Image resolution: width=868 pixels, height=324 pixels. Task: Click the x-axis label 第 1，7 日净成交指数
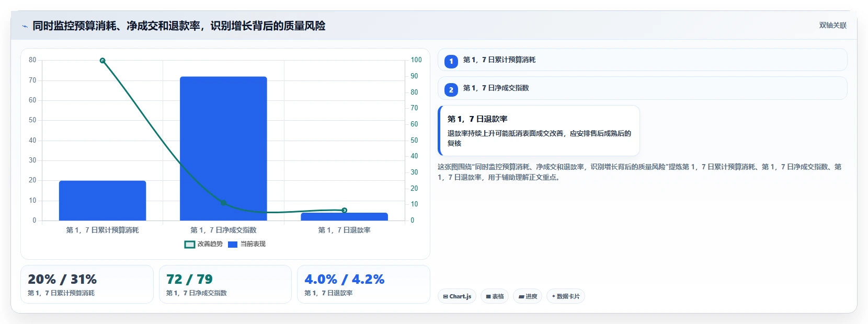pyautogui.click(x=223, y=230)
